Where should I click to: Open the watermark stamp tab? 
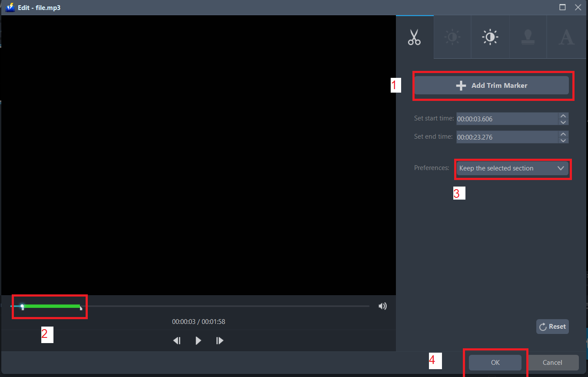click(x=528, y=37)
